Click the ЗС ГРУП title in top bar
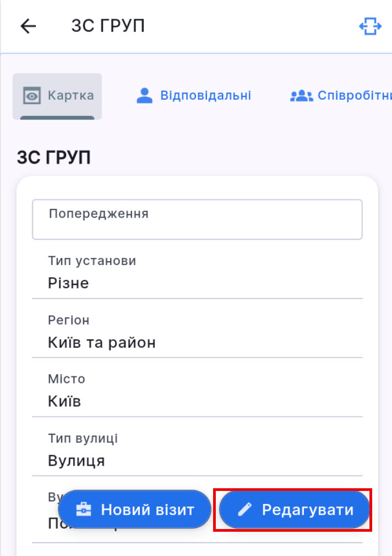This screenshot has width=392, height=556. click(x=108, y=26)
